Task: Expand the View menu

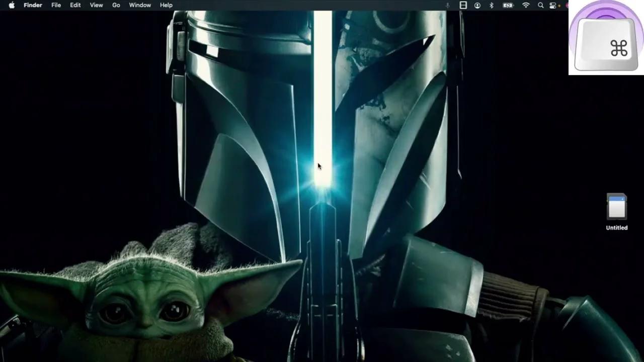Action: (x=96, y=5)
